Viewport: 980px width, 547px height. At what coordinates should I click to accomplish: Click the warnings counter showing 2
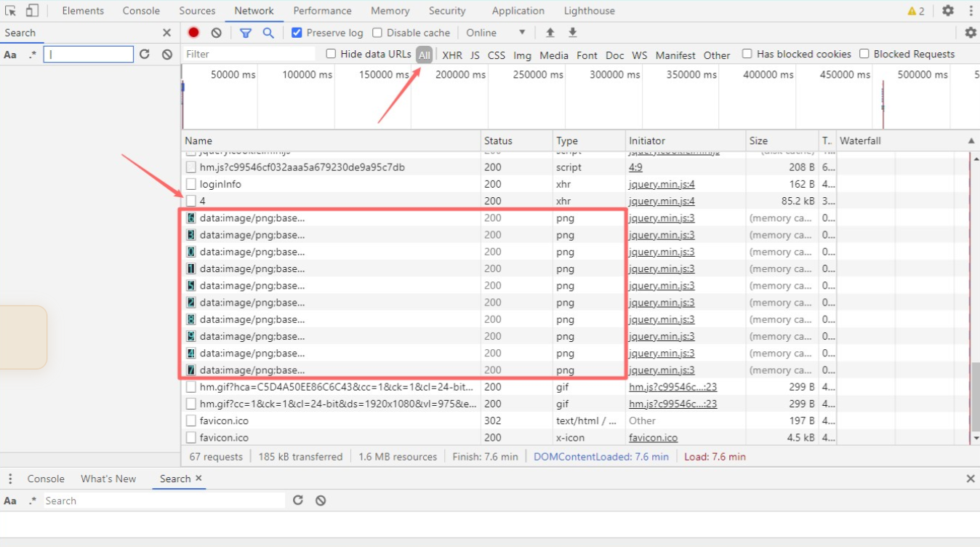coord(916,11)
